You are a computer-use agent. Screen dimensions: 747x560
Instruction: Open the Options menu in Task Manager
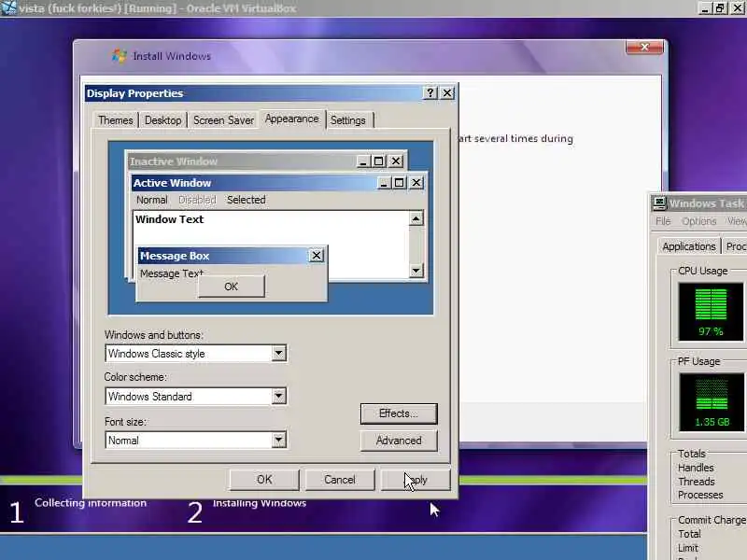(x=698, y=221)
